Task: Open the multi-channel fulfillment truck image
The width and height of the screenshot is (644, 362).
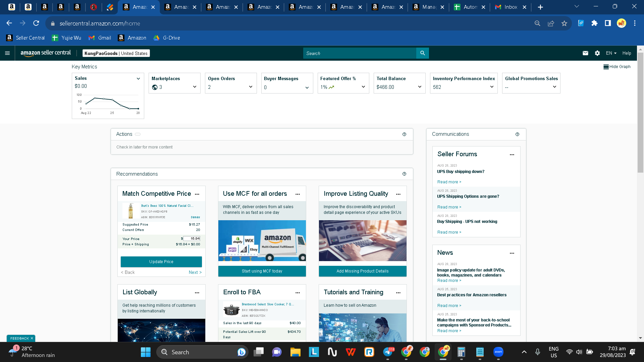Action: 262,241
